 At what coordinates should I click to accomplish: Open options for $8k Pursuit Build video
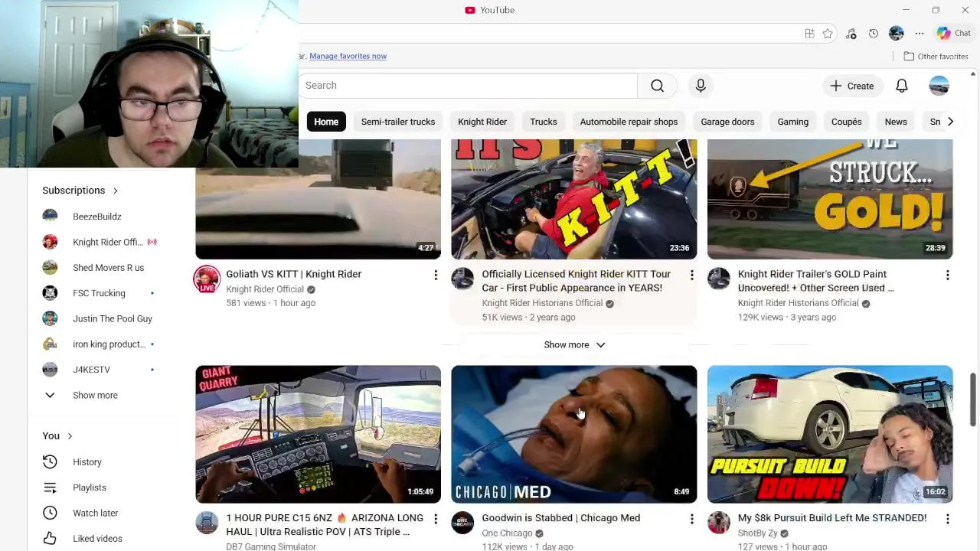947,519
